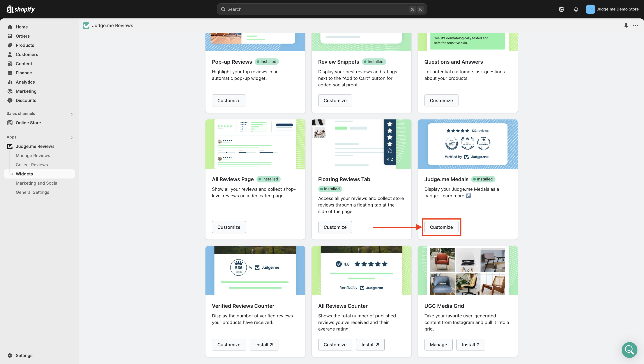Click the Floating Reviews Tab preview image
Image resolution: width=644 pixels, height=364 pixels.
pyautogui.click(x=361, y=144)
